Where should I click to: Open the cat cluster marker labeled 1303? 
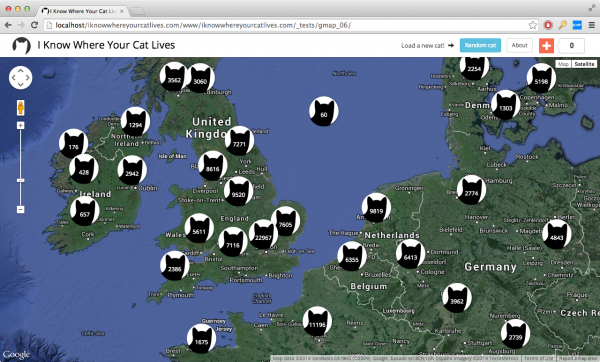click(505, 105)
